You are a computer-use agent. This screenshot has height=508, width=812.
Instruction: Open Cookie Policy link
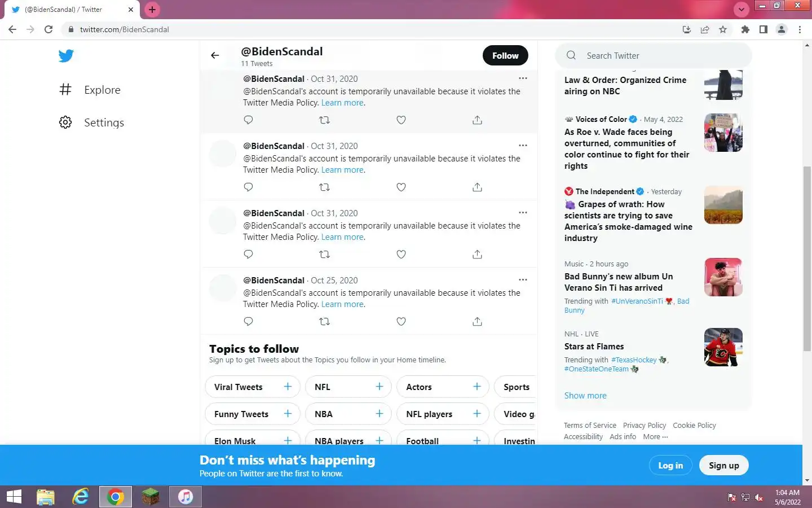click(x=694, y=426)
